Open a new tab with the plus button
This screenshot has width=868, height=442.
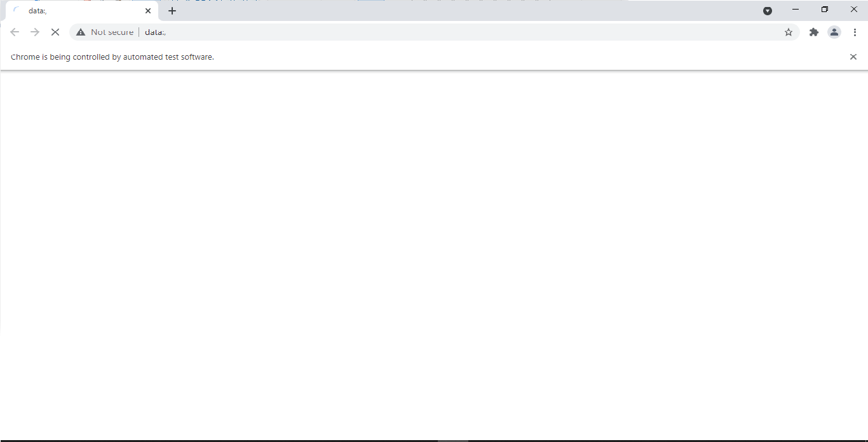click(x=172, y=11)
